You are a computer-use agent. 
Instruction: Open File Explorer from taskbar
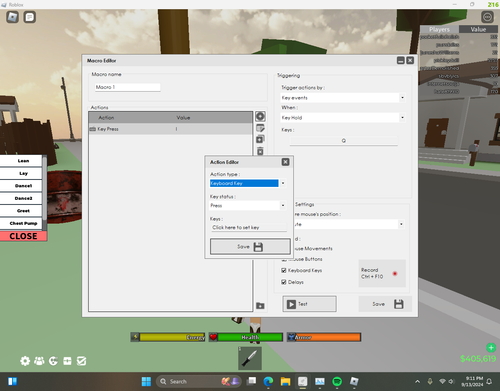coord(285,381)
